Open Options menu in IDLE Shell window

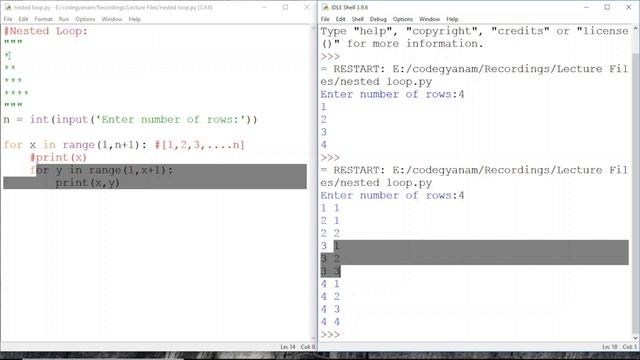pyautogui.click(x=403, y=19)
